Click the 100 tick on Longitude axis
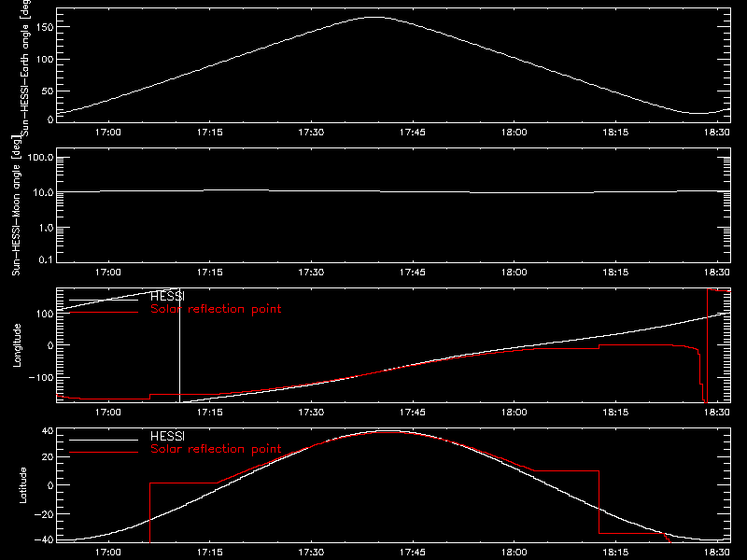747x560 pixels. pyautogui.click(x=44, y=314)
